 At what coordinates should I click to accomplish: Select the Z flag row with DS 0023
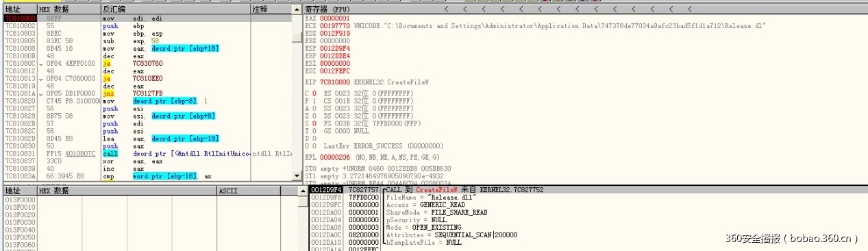click(359, 116)
